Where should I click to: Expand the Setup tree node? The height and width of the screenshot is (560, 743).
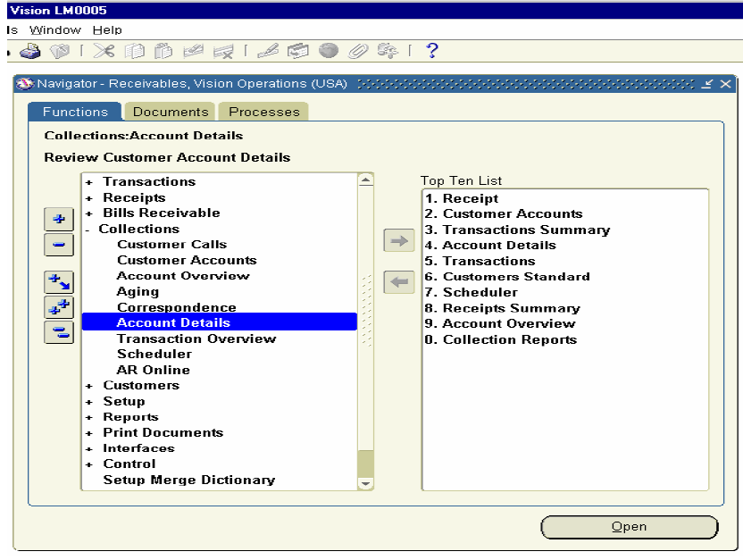point(88,402)
